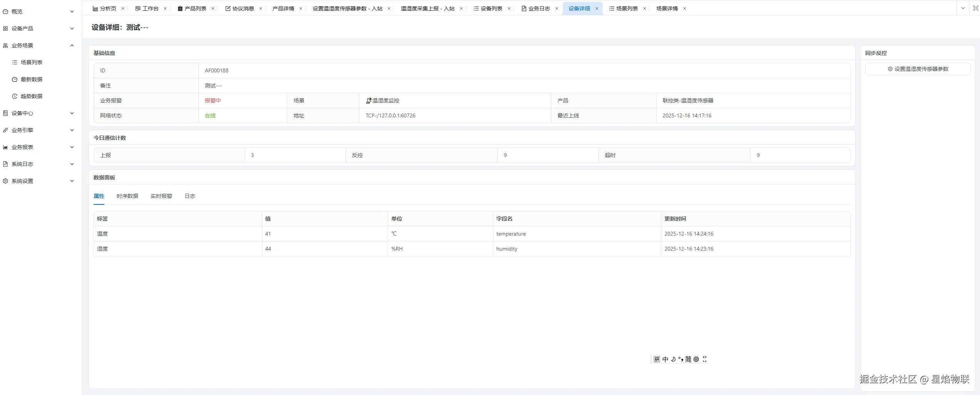
Task: Click the 业务引擎 sidebar icon
Action: click(x=5, y=130)
